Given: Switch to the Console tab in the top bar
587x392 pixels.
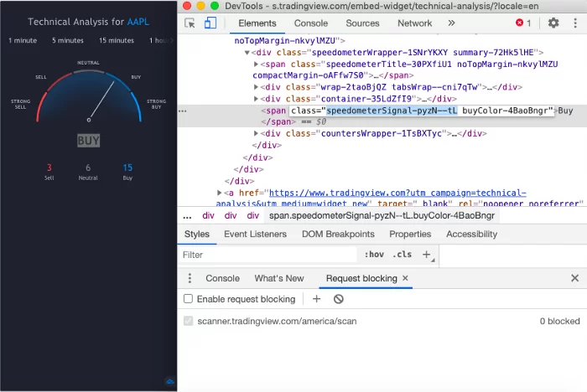Looking at the screenshot, I should [x=311, y=23].
